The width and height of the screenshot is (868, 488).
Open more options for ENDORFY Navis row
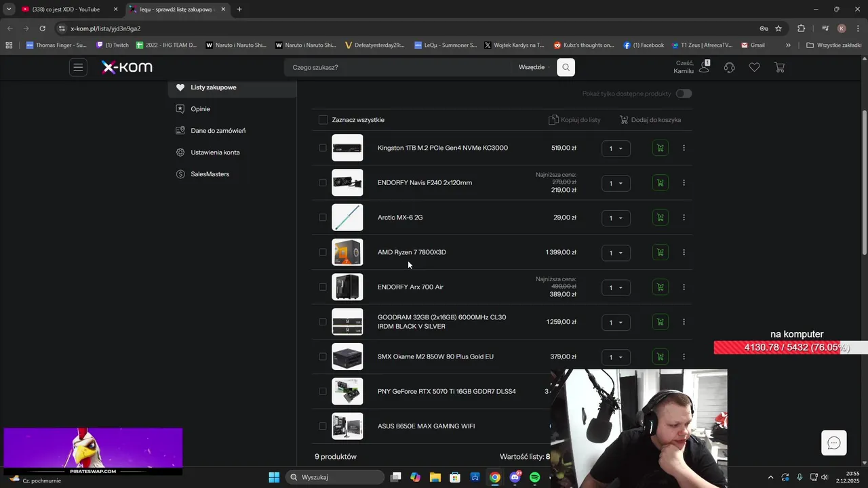(x=684, y=183)
